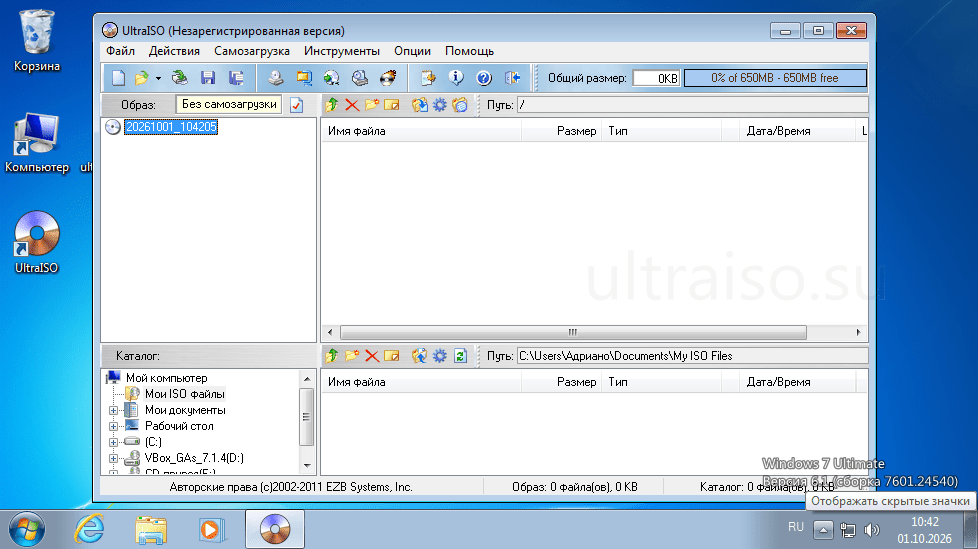Click the boot info document with checkmark icon
The height and width of the screenshot is (549, 978).
[x=296, y=105]
